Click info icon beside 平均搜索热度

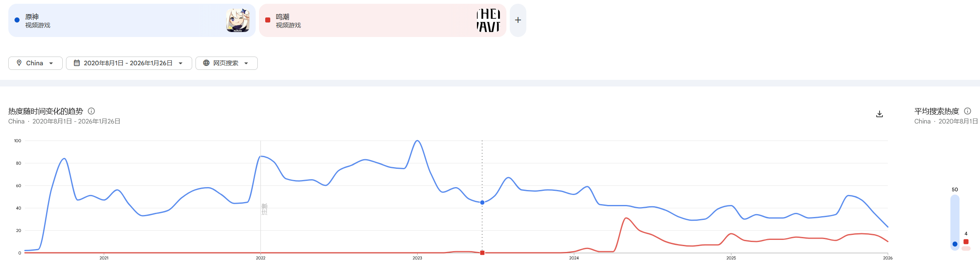pyautogui.click(x=968, y=111)
